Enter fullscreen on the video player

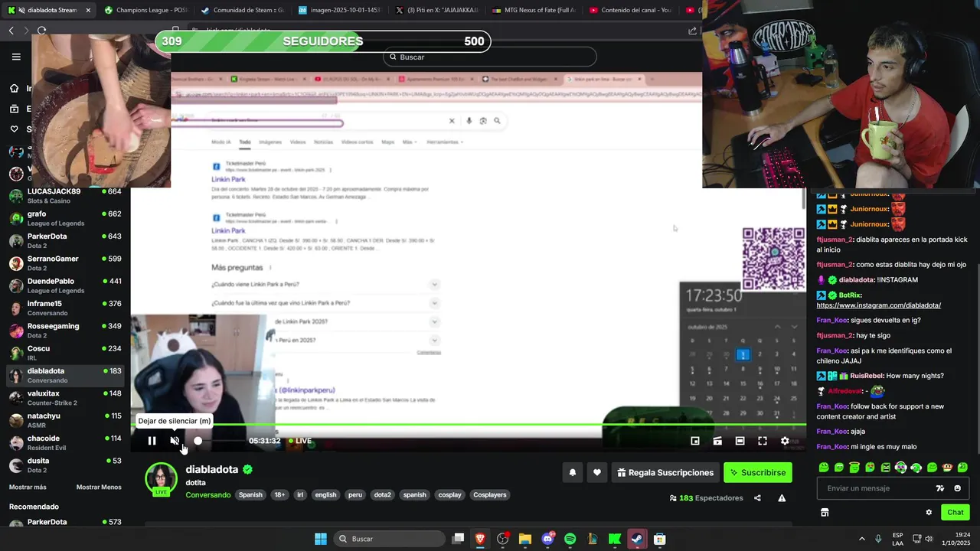(x=763, y=441)
